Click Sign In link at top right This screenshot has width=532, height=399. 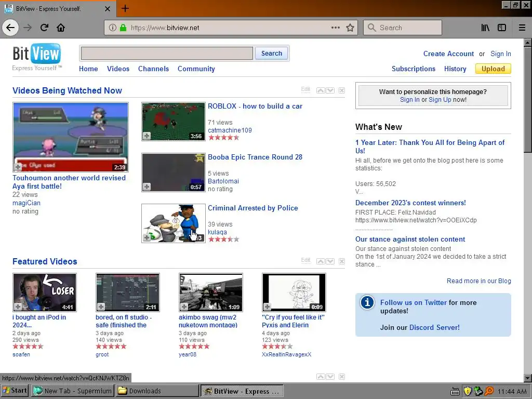coord(500,54)
